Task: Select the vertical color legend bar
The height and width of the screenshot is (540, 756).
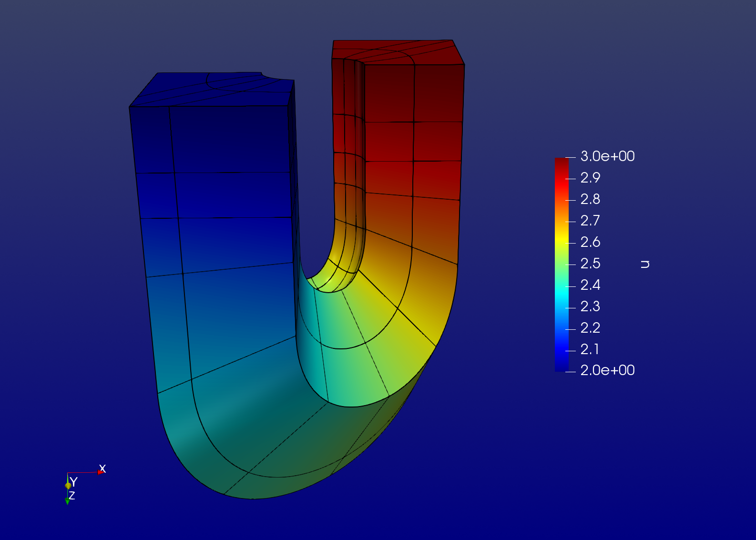Action: point(562,265)
